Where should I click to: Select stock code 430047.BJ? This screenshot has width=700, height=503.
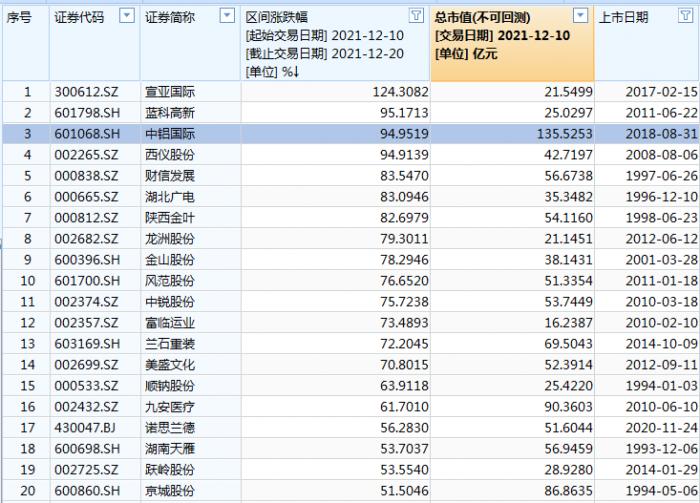click(x=85, y=428)
